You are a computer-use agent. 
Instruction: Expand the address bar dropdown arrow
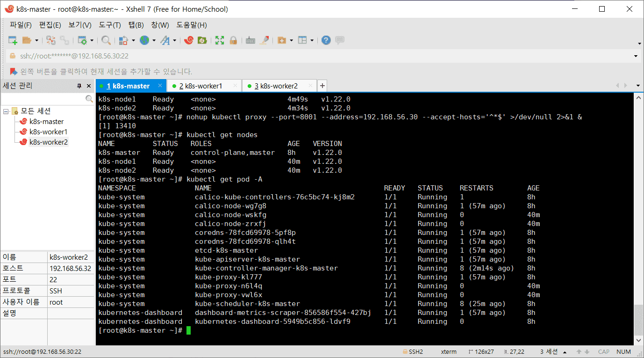636,56
